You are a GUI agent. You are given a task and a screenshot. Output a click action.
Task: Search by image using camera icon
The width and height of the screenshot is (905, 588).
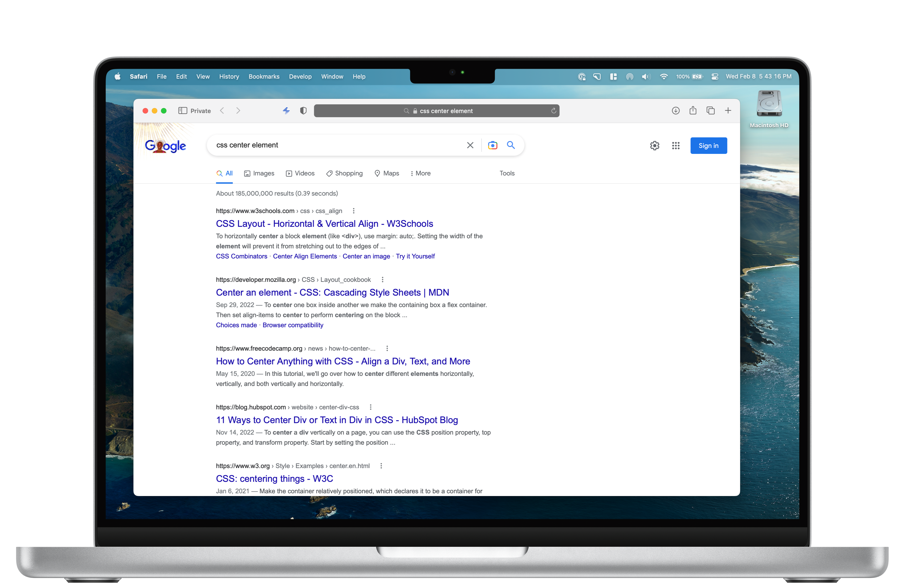[x=492, y=145]
